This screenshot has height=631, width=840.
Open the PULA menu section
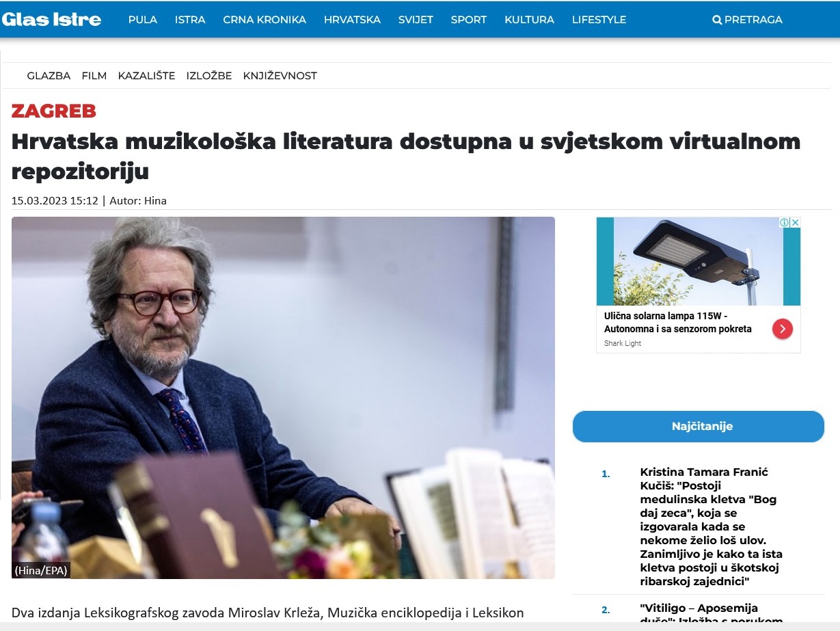point(143,20)
